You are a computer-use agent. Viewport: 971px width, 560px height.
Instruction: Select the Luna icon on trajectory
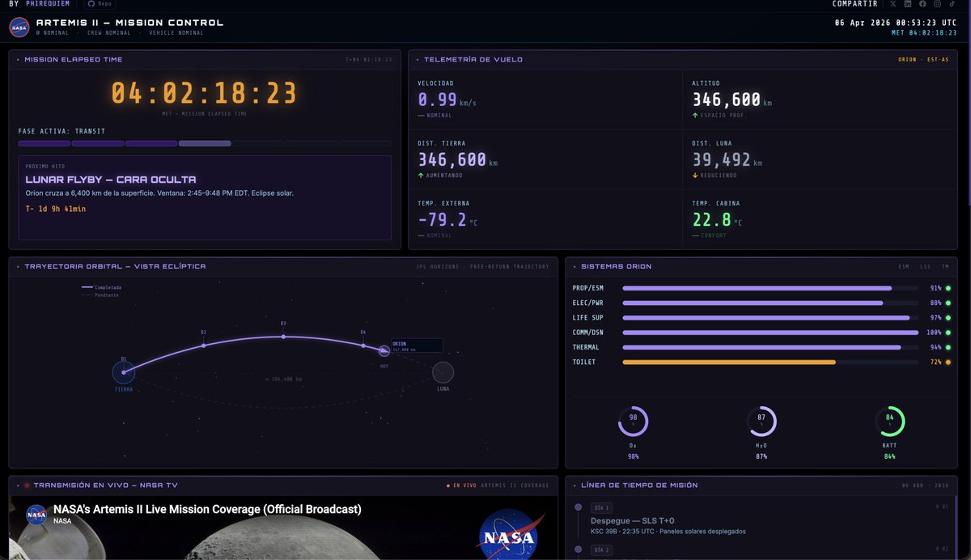point(443,372)
